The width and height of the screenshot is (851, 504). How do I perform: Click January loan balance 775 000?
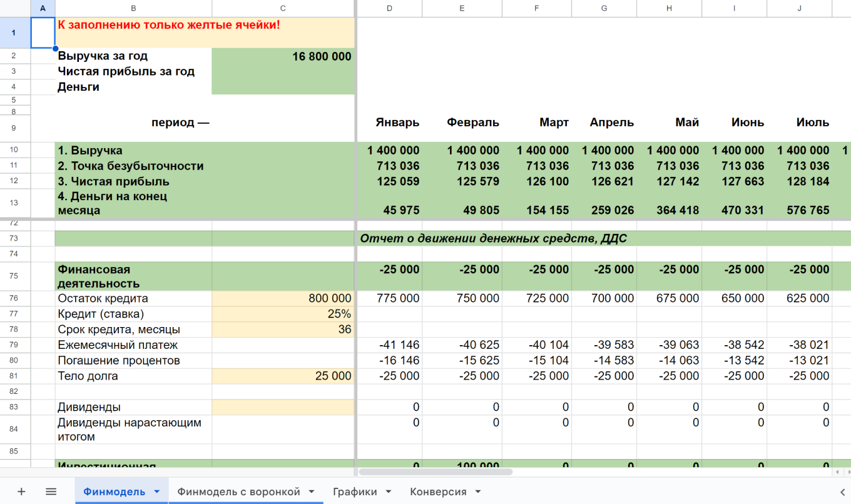pyautogui.click(x=398, y=298)
